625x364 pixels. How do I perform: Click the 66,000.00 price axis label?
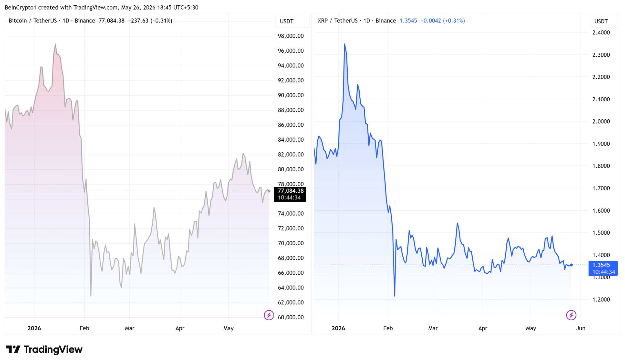click(291, 273)
